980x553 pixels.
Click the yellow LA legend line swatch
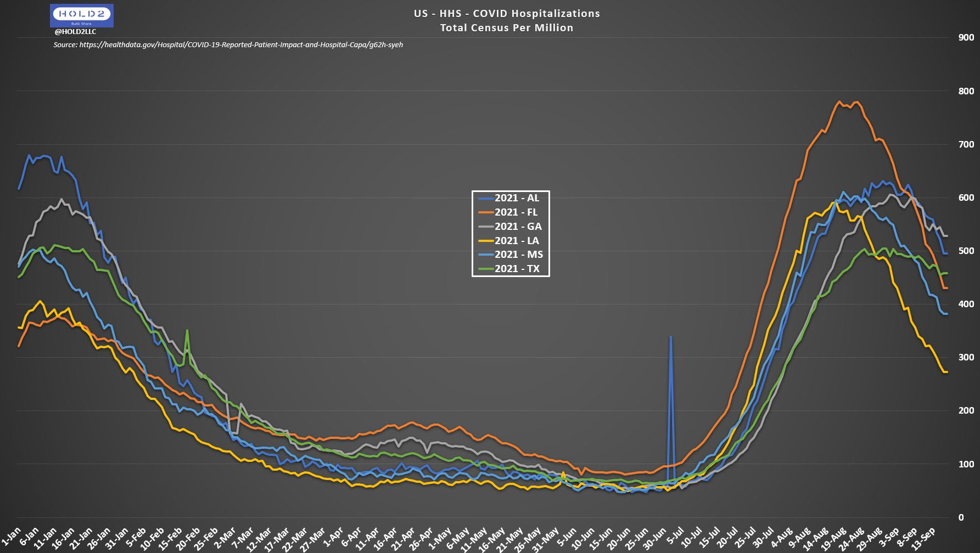click(486, 241)
